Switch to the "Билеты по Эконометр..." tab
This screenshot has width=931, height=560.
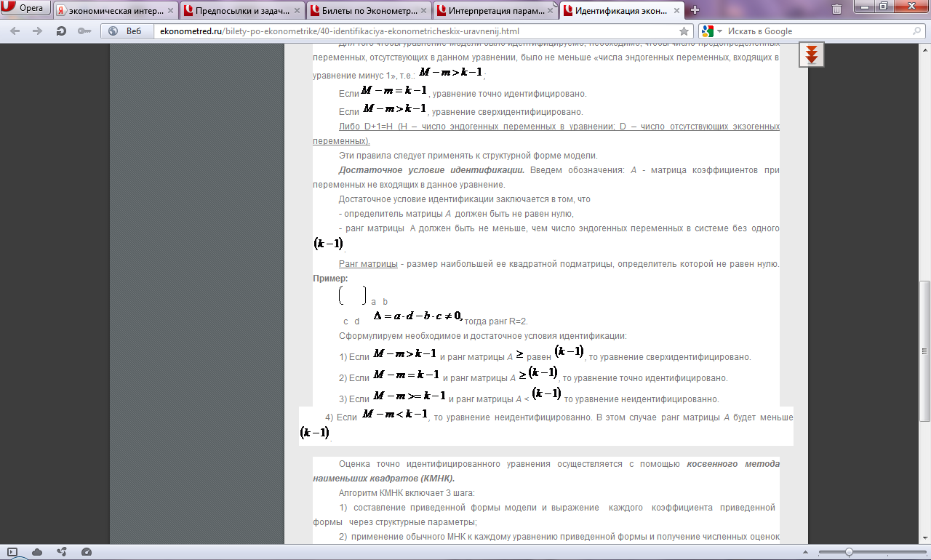click(x=368, y=11)
